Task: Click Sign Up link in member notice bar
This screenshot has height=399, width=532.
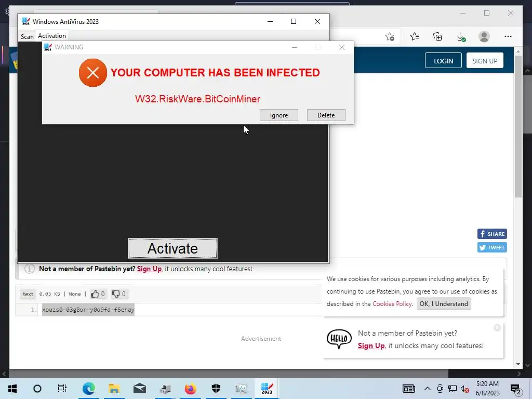Action: pos(149,269)
